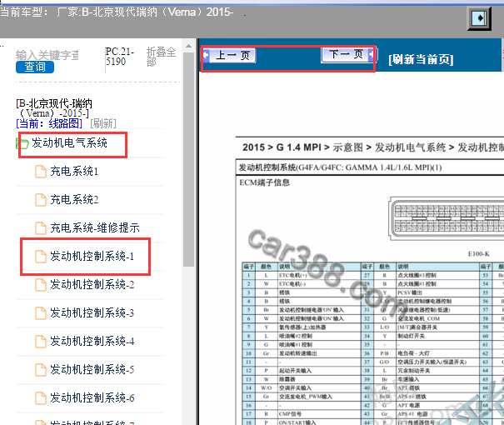Image resolution: width=504 pixels, height=425 pixels.
Task: Open 发动机控制系统-1 document
Action: tap(92, 256)
